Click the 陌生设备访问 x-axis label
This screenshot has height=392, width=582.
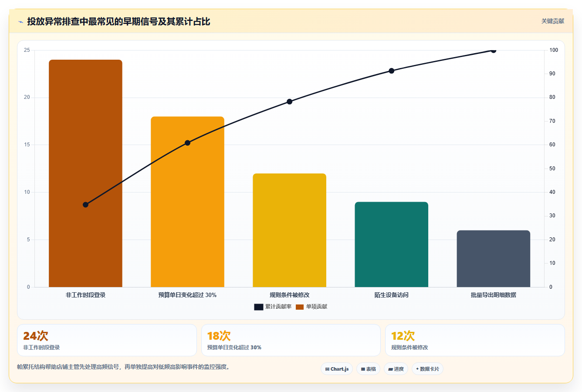coord(391,295)
